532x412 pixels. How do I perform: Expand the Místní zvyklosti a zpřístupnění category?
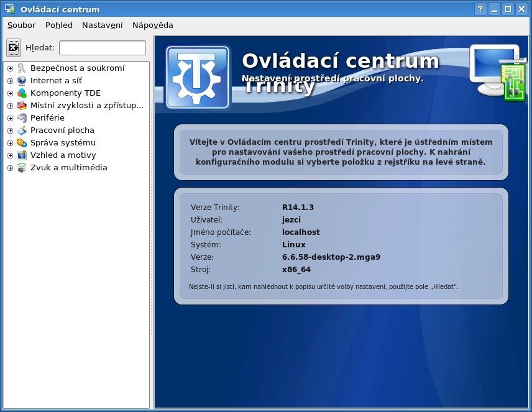click(x=10, y=106)
